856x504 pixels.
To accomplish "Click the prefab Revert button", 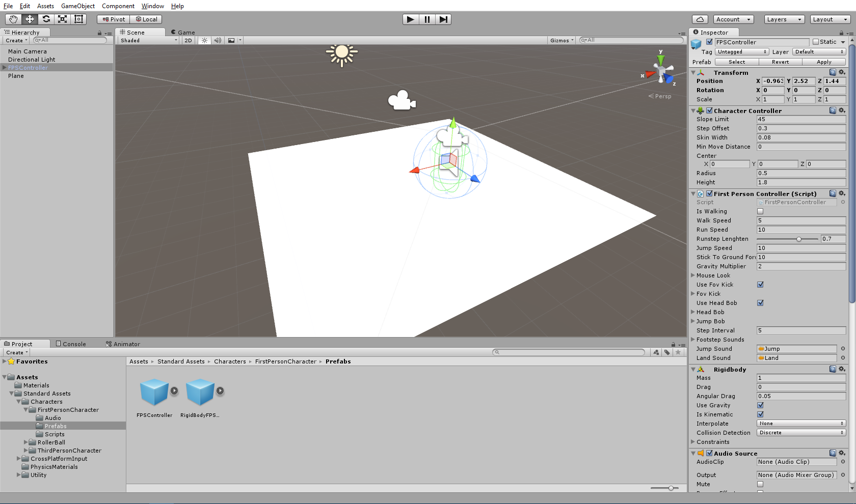I will pos(780,62).
